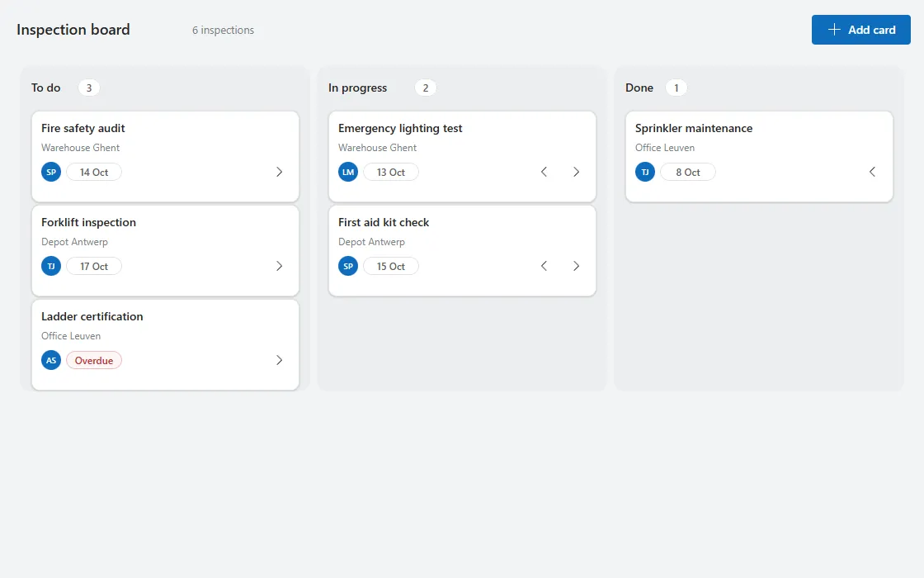
Task: Select the 17 Oct due date pill
Action: coord(94,266)
